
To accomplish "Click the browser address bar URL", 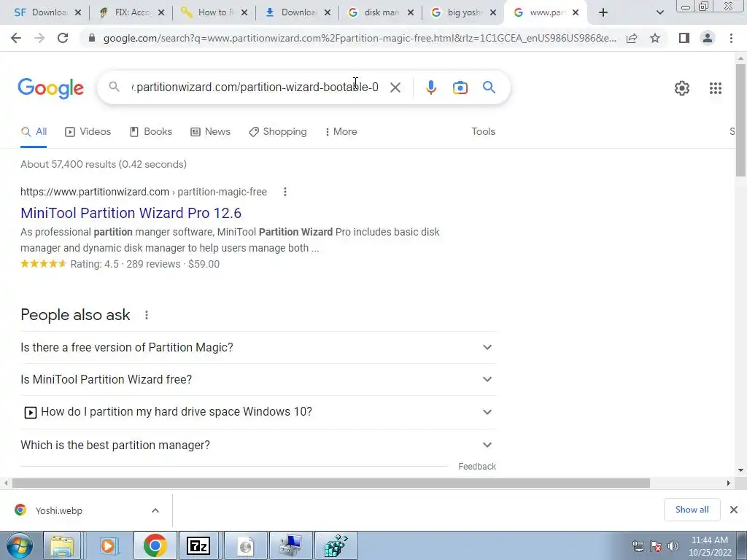I will [360, 38].
